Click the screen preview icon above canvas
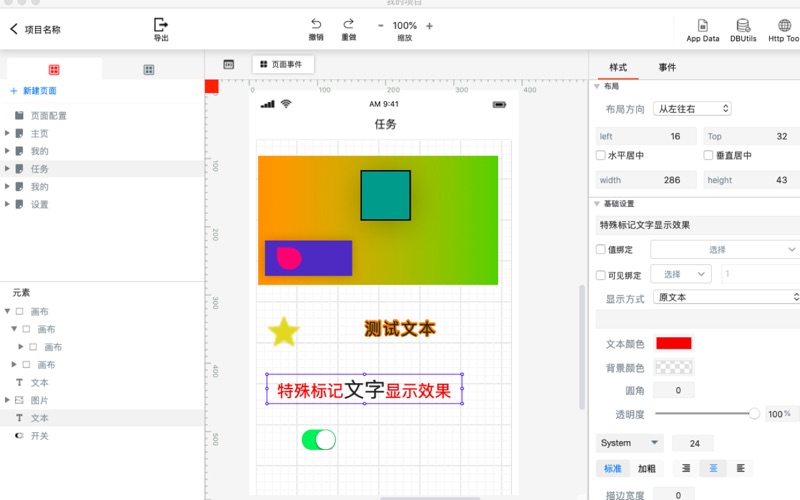 229,64
